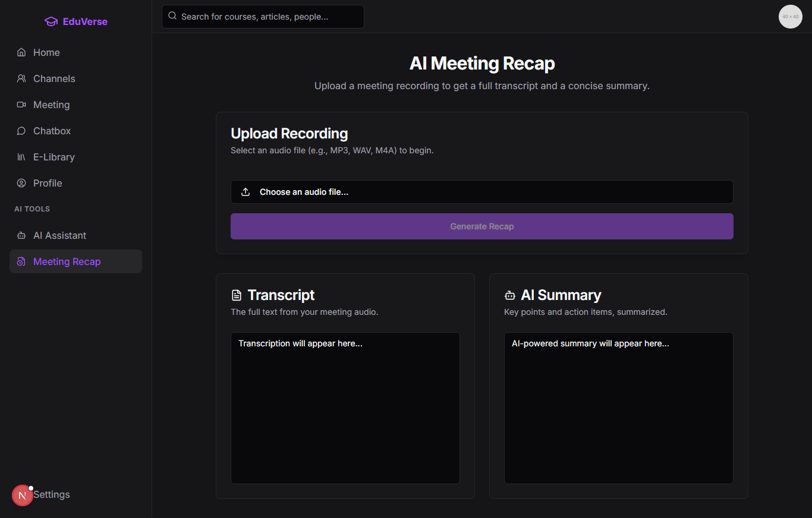Click the Transcript heading text

point(281,295)
